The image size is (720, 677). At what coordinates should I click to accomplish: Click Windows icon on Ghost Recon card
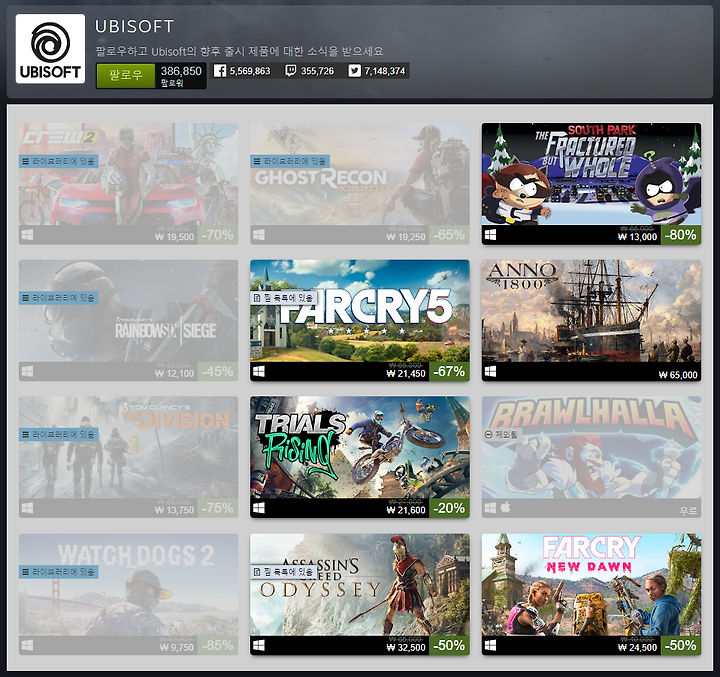click(259, 235)
